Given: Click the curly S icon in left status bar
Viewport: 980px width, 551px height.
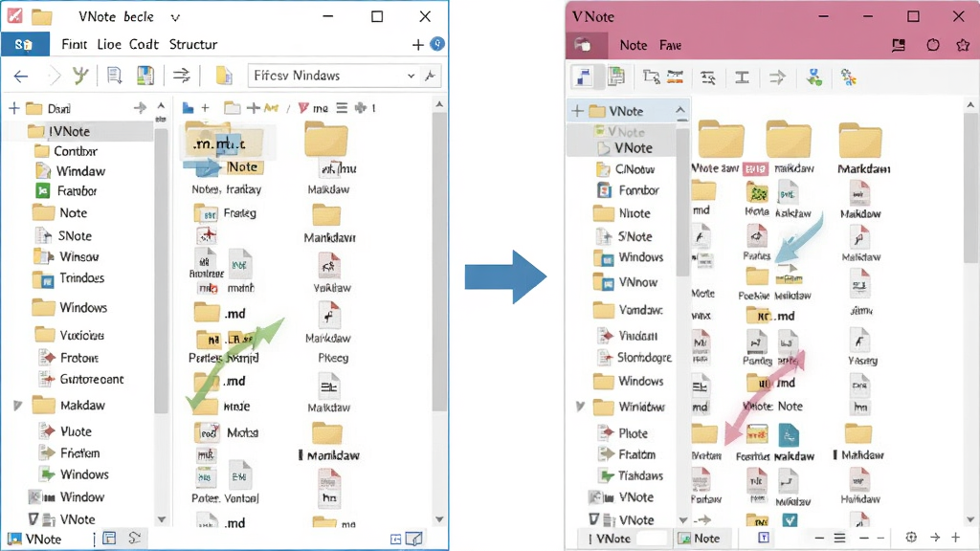Looking at the screenshot, I should coord(134,538).
